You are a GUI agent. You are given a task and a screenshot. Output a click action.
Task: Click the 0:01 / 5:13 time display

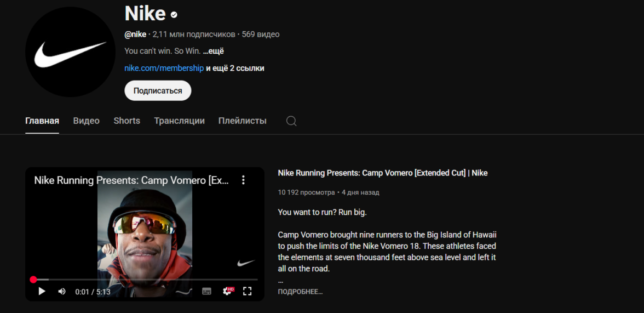pos(93,292)
